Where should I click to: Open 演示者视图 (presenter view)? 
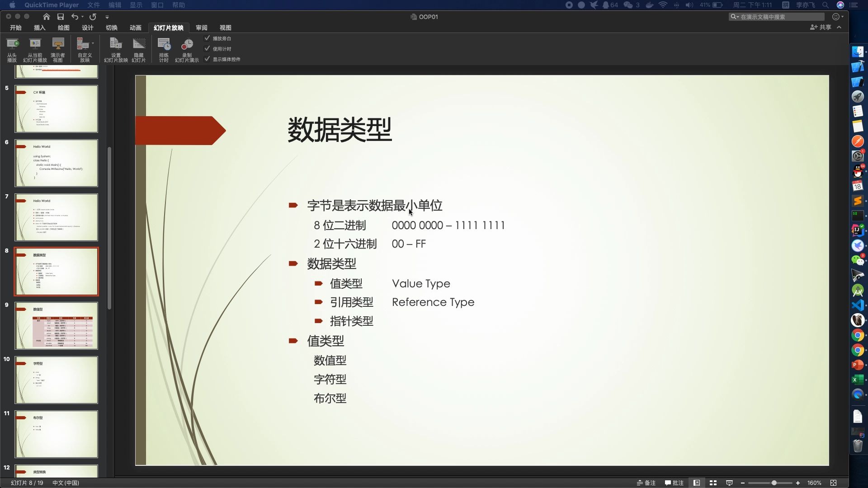coord(58,49)
